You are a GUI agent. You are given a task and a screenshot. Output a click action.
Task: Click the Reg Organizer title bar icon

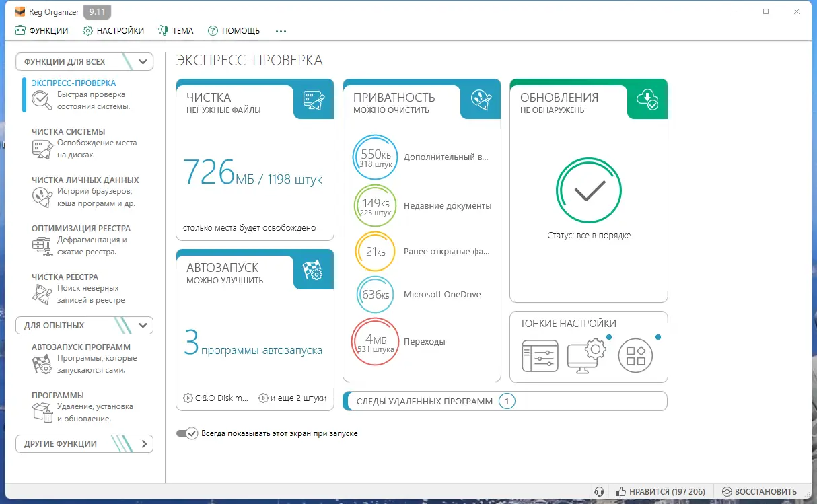pos(20,11)
